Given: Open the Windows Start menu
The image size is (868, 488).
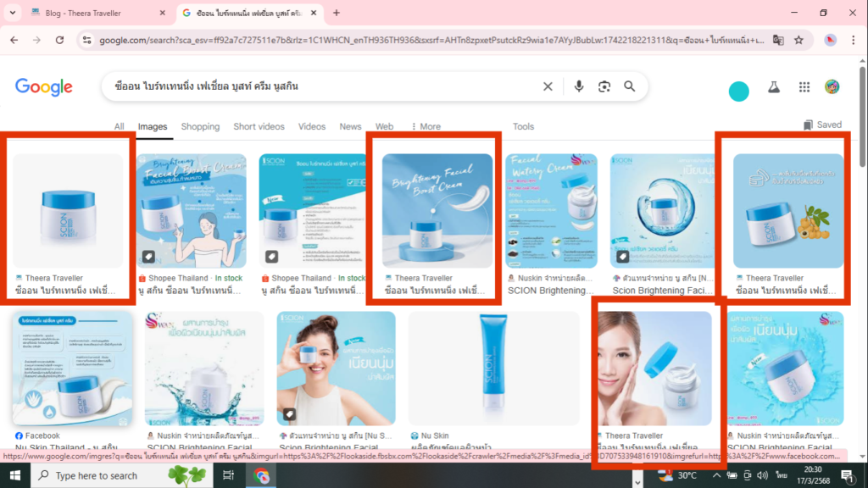Looking at the screenshot, I should 14,475.
